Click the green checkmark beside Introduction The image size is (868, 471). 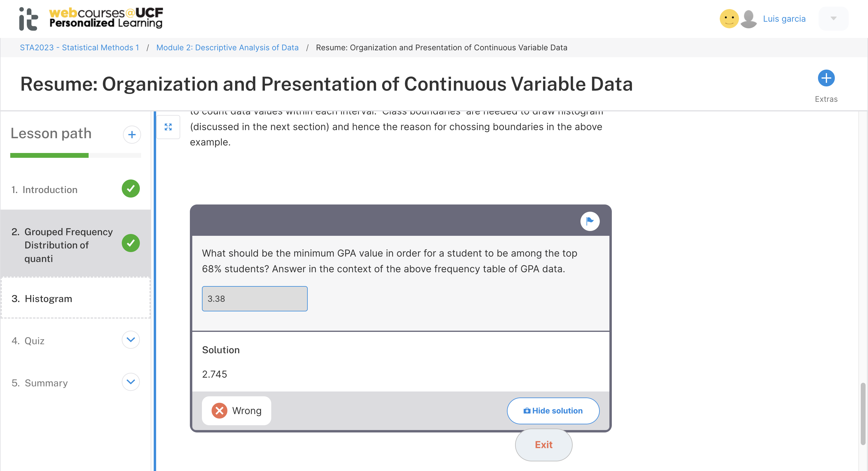131,189
